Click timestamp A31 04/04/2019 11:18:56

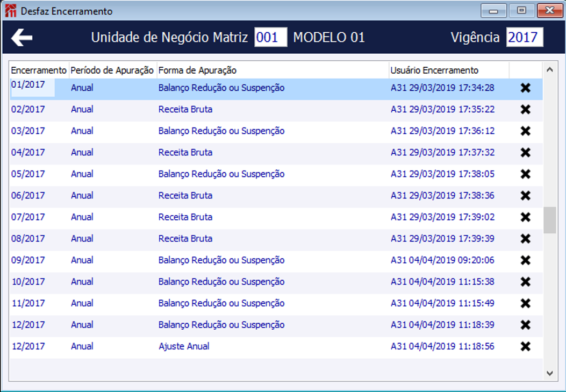click(442, 346)
